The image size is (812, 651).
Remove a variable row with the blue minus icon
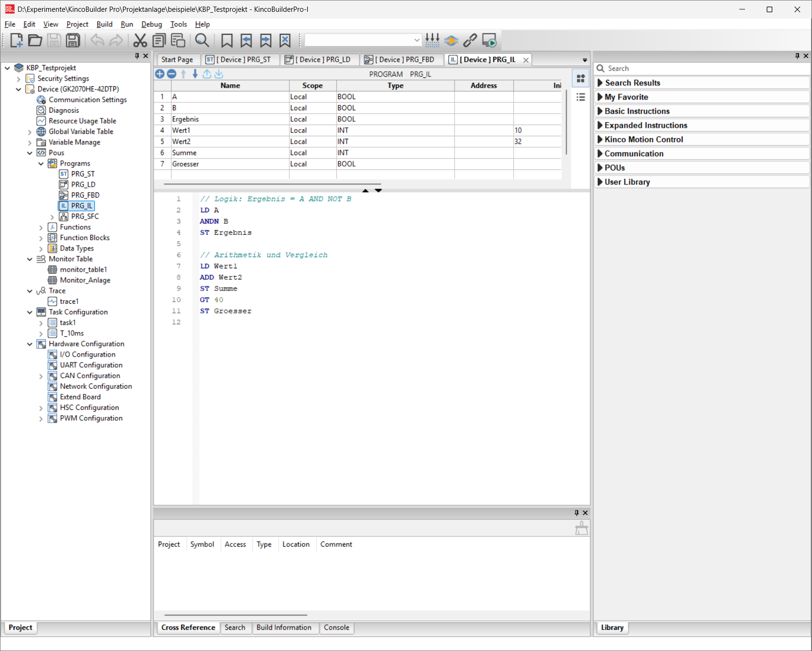(x=171, y=74)
